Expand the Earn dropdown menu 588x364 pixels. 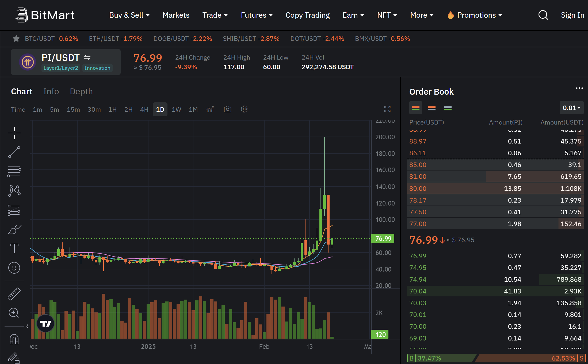pyautogui.click(x=353, y=15)
